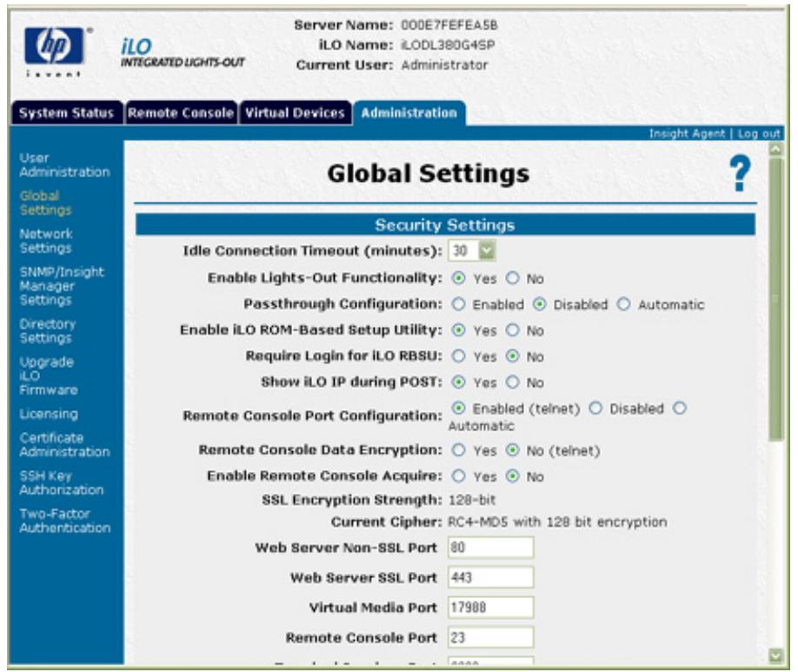Click the Global Settings page heading
Screen dimensions: 798x672
pos(428,174)
